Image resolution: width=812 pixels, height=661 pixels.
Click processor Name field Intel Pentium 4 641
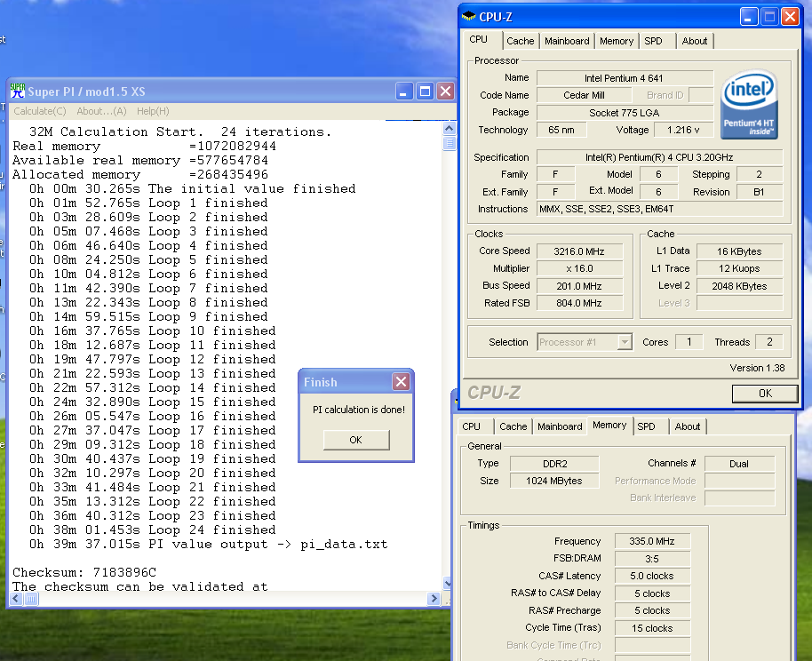[x=624, y=78]
